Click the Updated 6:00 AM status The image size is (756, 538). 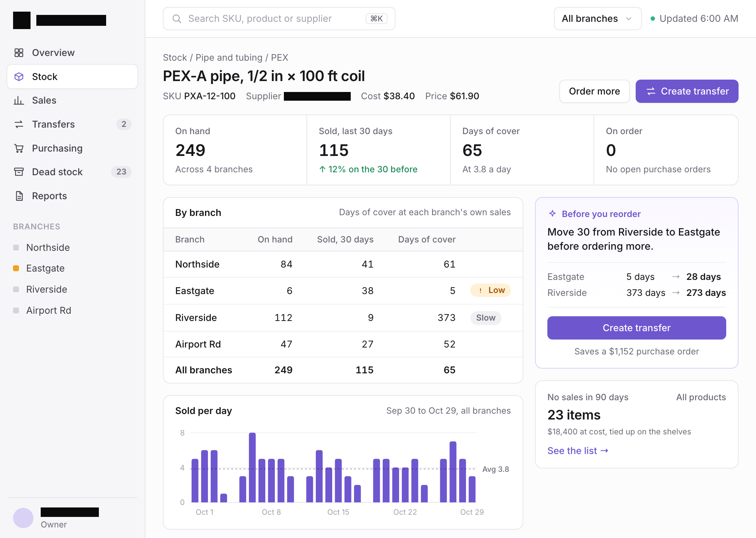point(694,19)
